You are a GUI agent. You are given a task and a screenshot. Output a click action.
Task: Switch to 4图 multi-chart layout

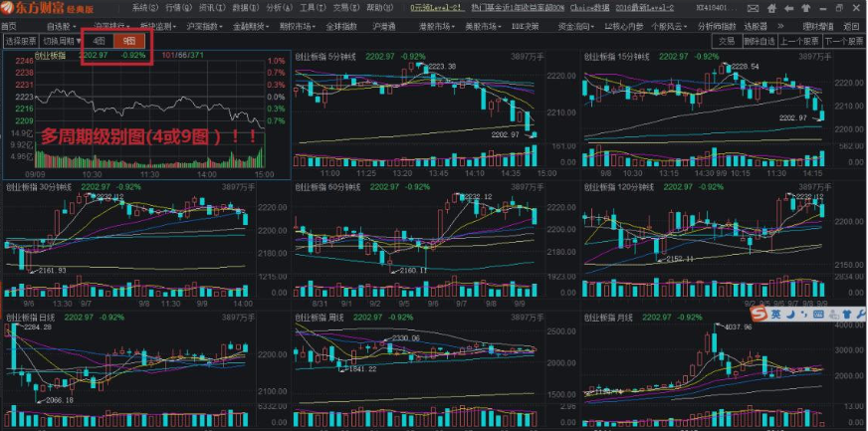click(x=99, y=41)
